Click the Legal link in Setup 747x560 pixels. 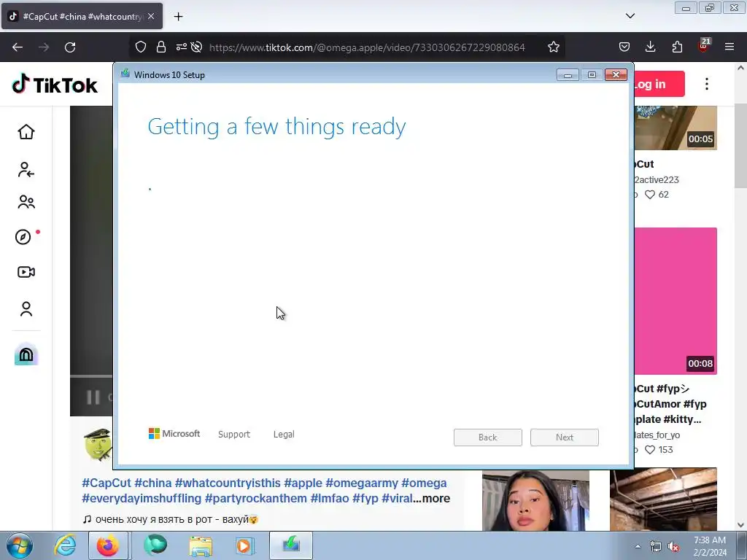(x=284, y=435)
